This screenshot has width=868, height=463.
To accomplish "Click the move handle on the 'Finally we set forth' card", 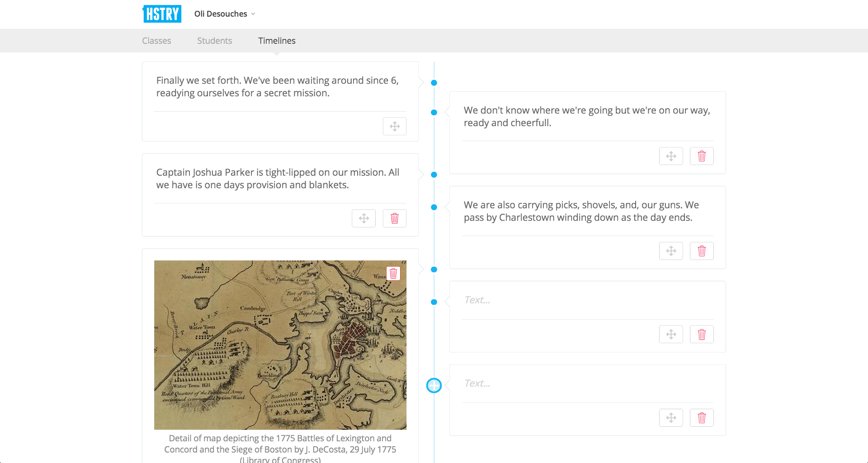I will (394, 126).
